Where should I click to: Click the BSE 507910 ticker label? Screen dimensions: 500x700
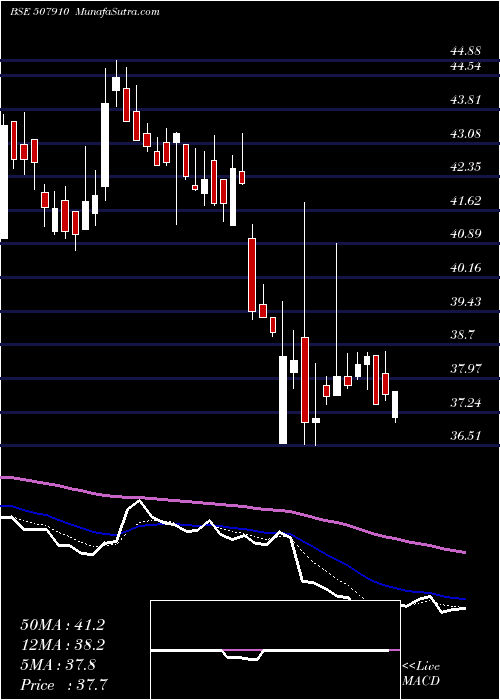click(40, 12)
